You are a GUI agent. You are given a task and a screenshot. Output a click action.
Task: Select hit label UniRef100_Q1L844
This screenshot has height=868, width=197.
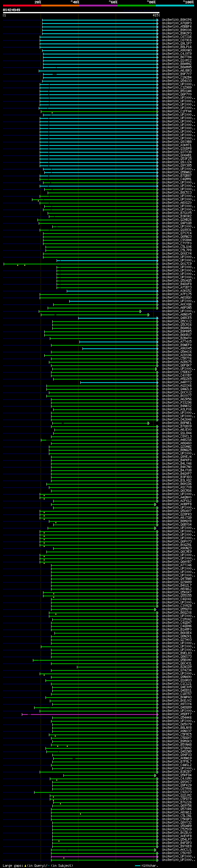(x=177, y=433)
